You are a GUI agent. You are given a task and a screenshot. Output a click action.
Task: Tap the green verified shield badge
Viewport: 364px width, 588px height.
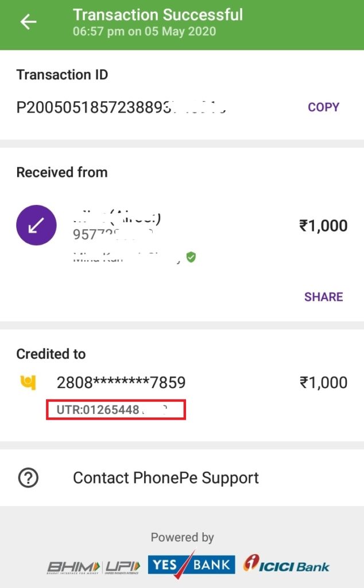click(191, 257)
